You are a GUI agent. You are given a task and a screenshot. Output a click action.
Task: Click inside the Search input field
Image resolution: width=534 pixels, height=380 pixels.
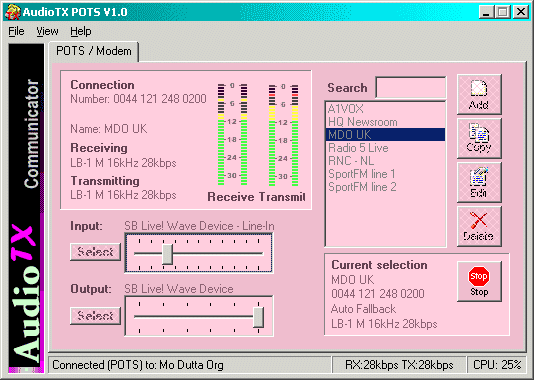[x=410, y=88]
